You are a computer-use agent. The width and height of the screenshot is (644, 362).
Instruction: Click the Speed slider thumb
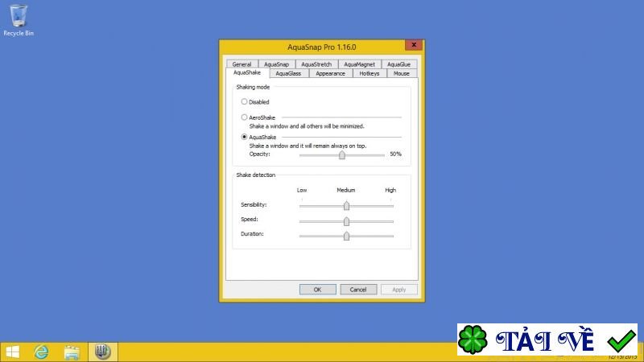click(x=346, y=220)
